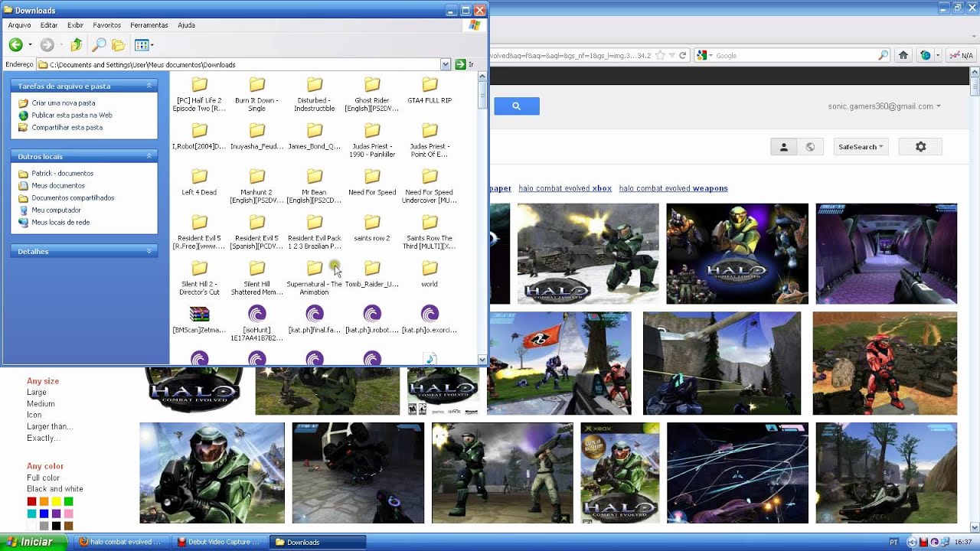Viewport: 980px width, 551px height.
Task: Open the Editar menu
Action: (x=49, y=25)
